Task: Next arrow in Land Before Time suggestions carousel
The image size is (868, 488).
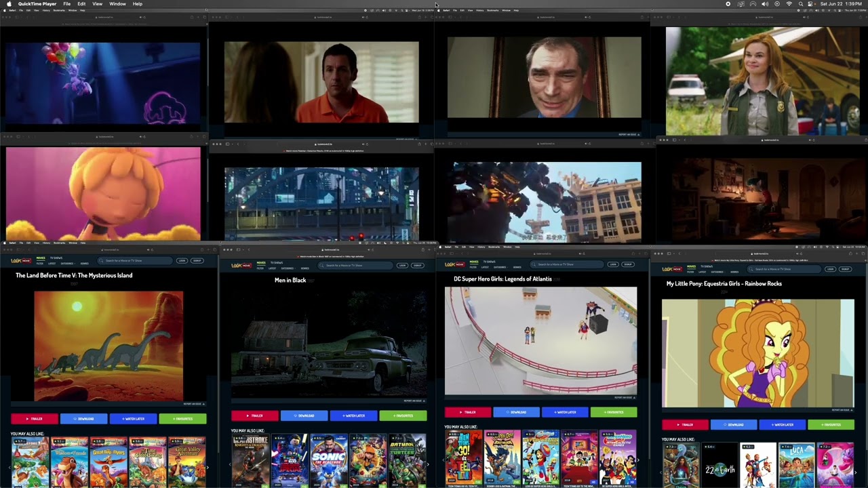Action: point(208,467)
